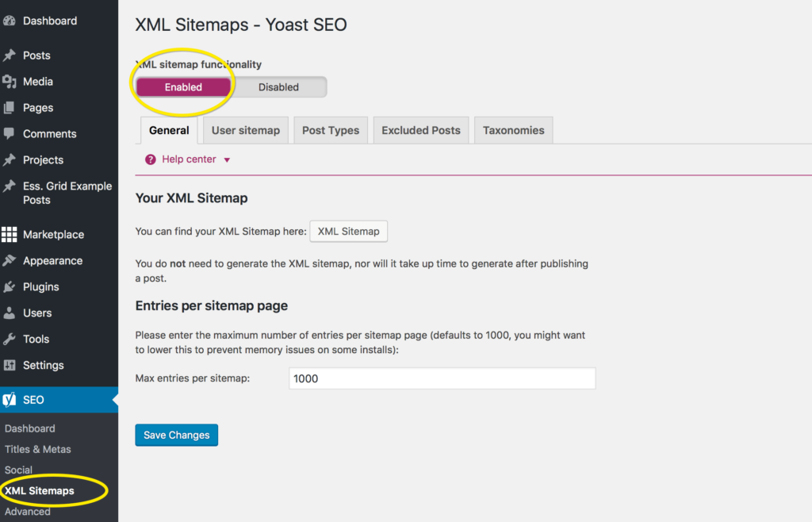Click the Settings sliders icon
The image size is (812, 522).
(9, 365)
